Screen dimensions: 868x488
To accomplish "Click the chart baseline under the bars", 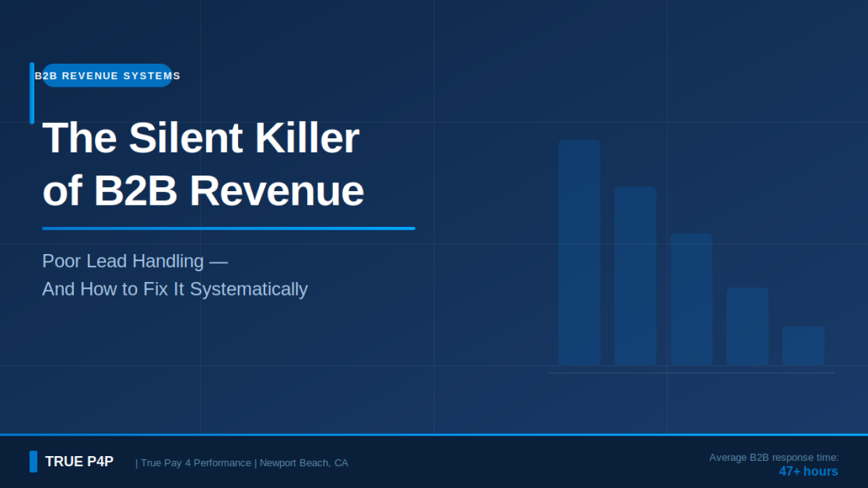I will tap(691, 373).
